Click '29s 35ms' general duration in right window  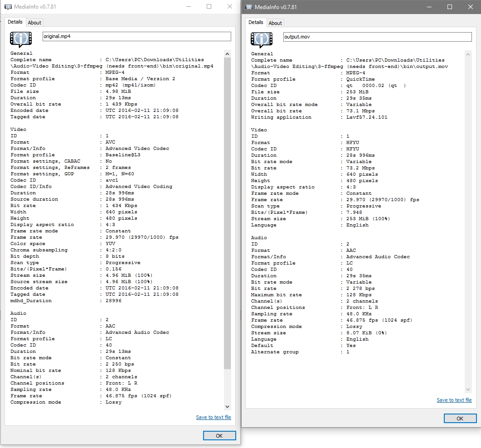click(x=359, y=98)
